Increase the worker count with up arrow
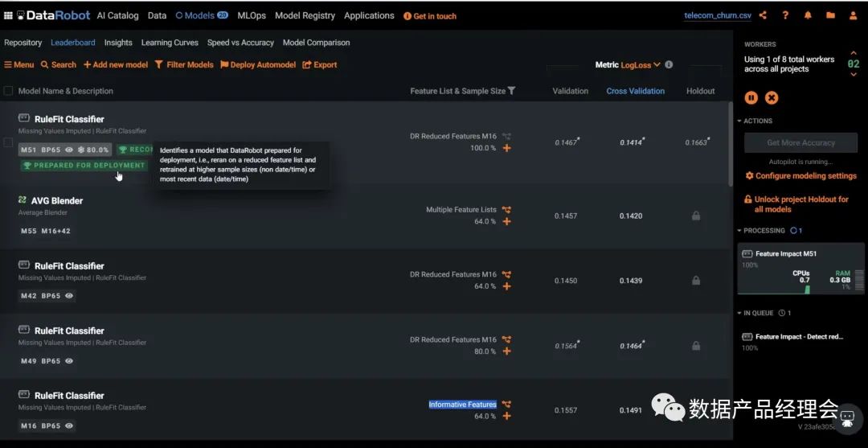The width and height of the screenshot is (868, 448). (853, 54)
